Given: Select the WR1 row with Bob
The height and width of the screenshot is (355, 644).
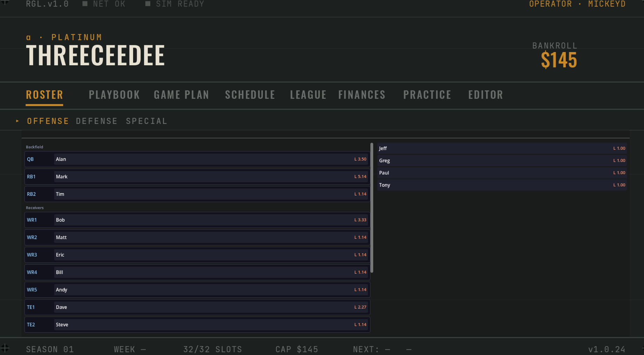Looking at the screenshot, I should 197,220.
